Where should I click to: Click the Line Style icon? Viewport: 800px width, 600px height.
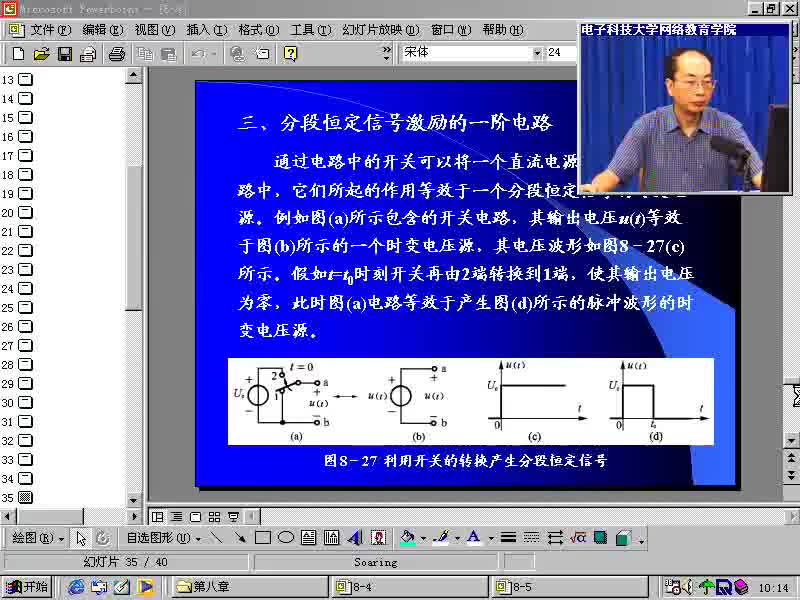point(508,537)
